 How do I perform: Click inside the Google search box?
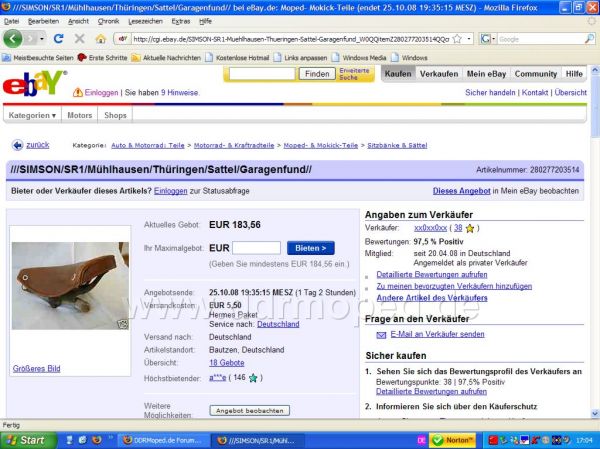540,39
